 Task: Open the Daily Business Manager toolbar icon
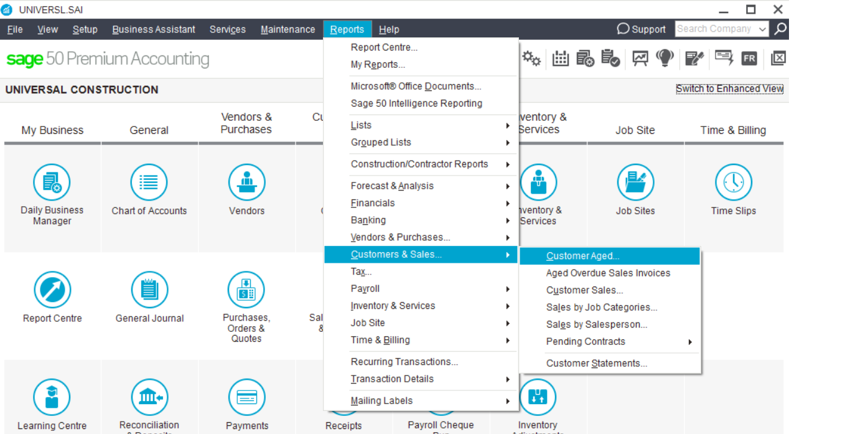[585, 59]
